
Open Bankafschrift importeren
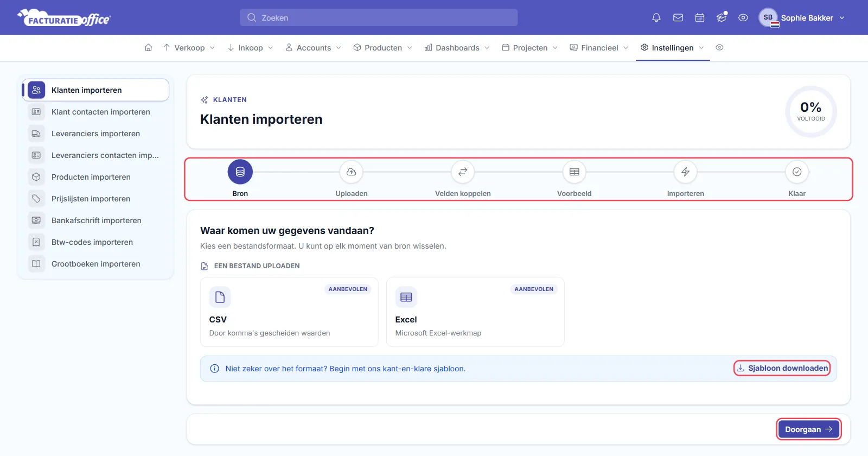click(x=95, y=220)
